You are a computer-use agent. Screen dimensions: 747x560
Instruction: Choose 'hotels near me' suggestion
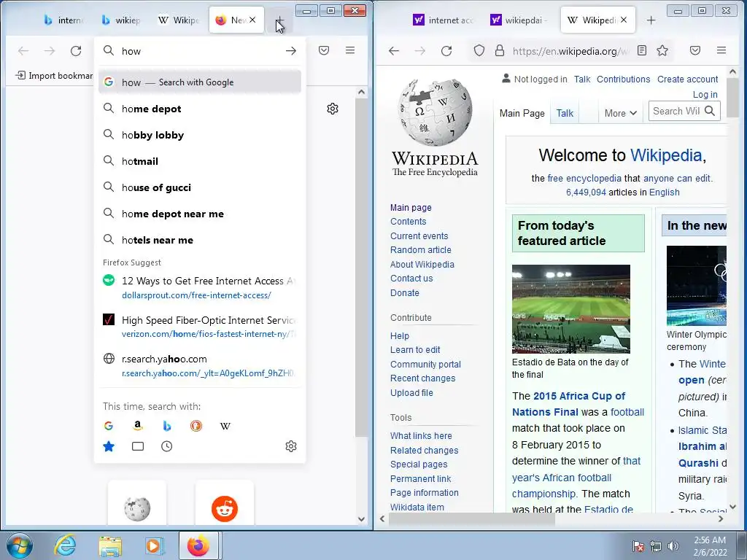[x=200, y=240]
